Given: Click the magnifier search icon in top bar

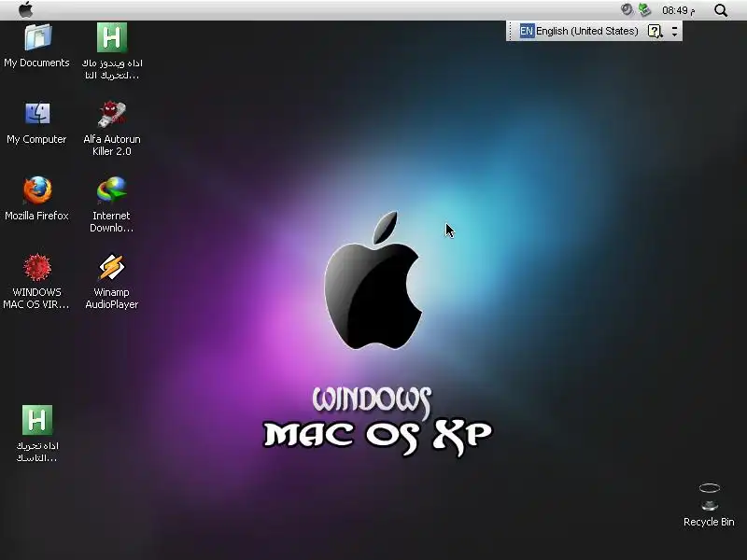Looking at the screenshot, I should [x=721, y=10].
